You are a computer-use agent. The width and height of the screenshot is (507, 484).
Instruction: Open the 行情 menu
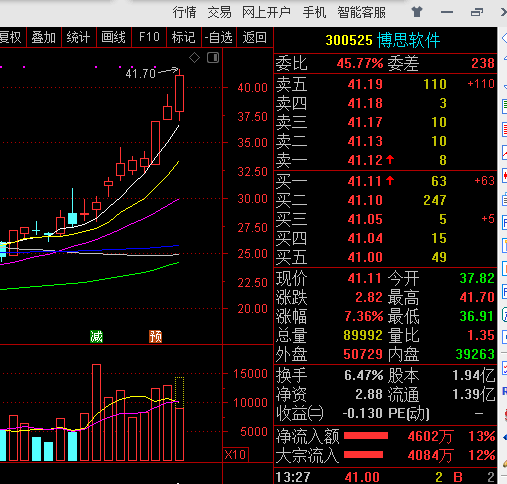184,12
